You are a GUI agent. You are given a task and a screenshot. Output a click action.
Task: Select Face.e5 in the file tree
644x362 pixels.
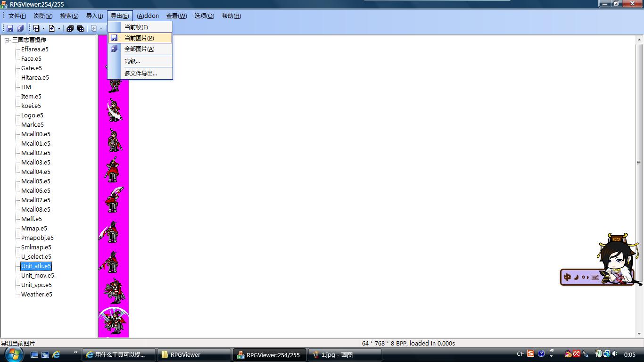click(x=31, y=59)
